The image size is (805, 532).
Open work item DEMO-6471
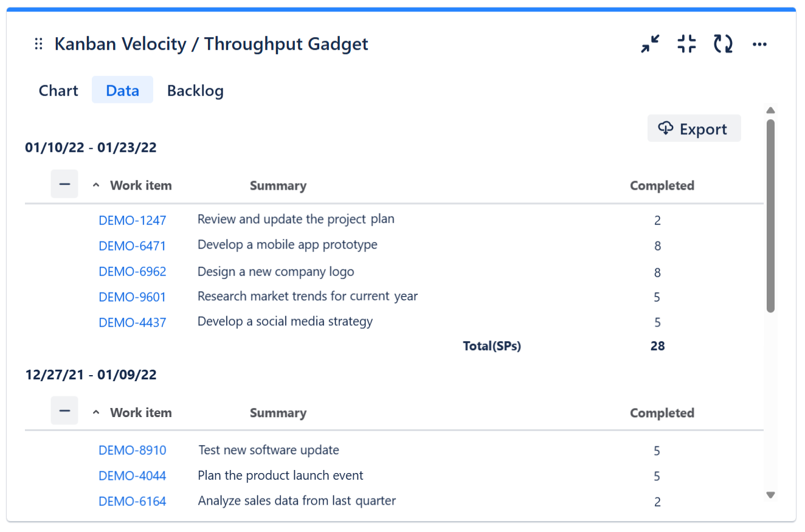click(x=133, y=246)
